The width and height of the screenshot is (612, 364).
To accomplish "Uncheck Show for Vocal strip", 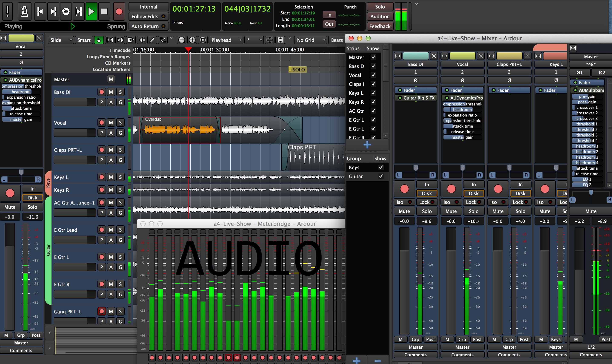I will tap(373, 75).
